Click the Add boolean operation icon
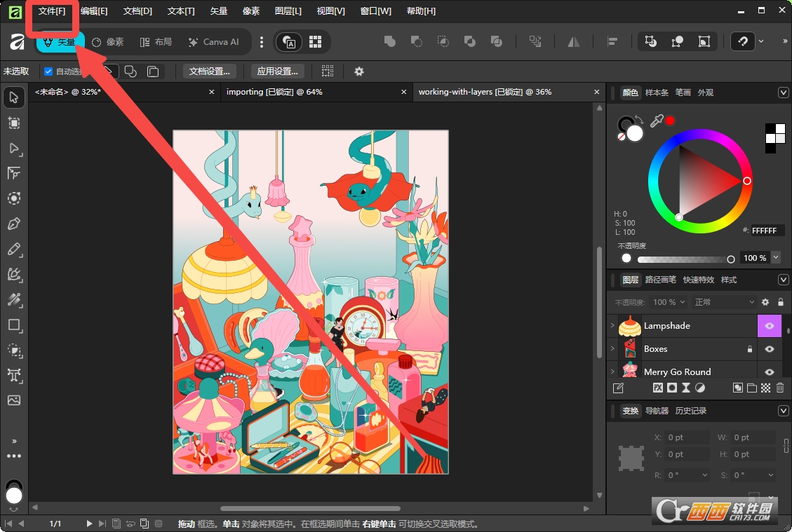 pos(389,41)
